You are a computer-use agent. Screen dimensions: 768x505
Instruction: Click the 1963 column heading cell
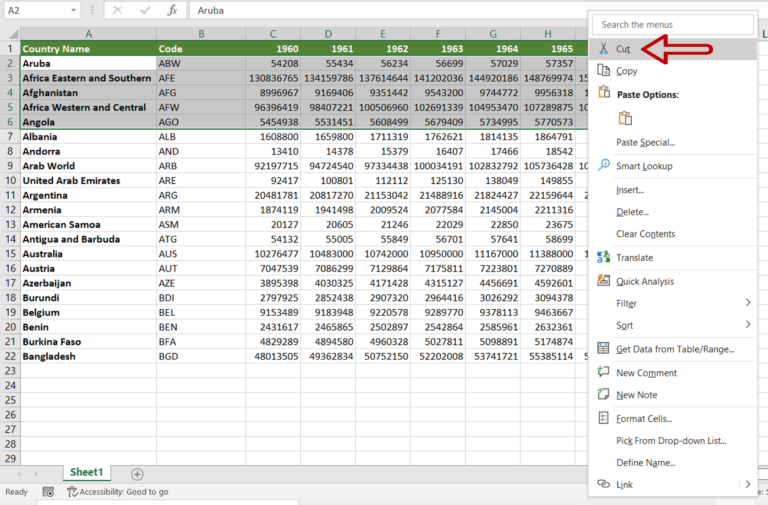coord(438,48)
